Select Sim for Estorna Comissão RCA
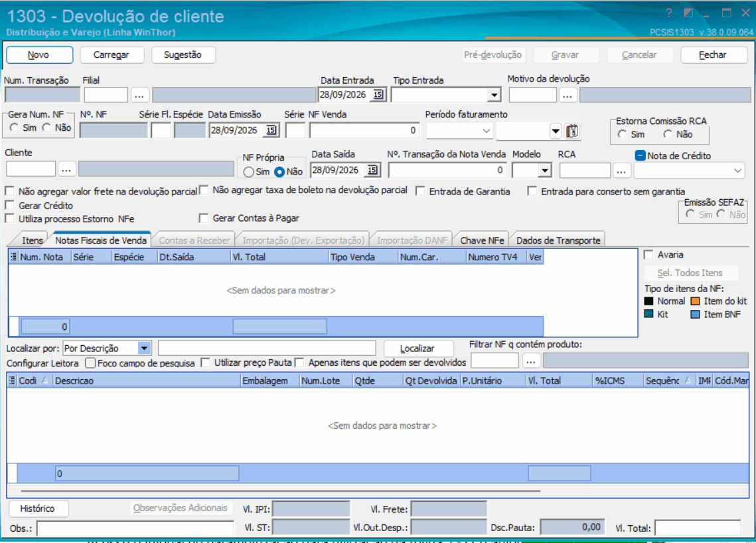Screen dimensions: 756x543 [623, 135]
